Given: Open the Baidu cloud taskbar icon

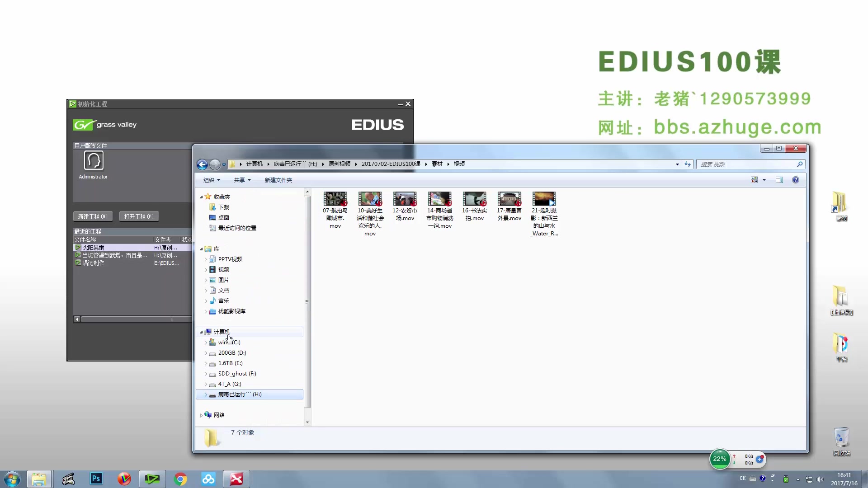Looking at the screenshot, I should 208,479.
